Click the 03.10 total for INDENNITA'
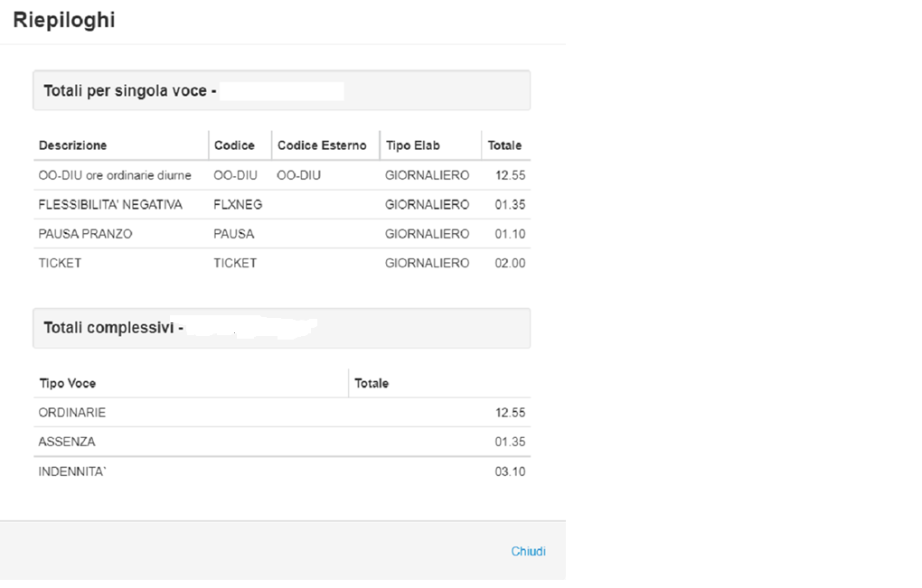This screenshot has width=922, height=588. pyautogui.click(x=510, y=471)
